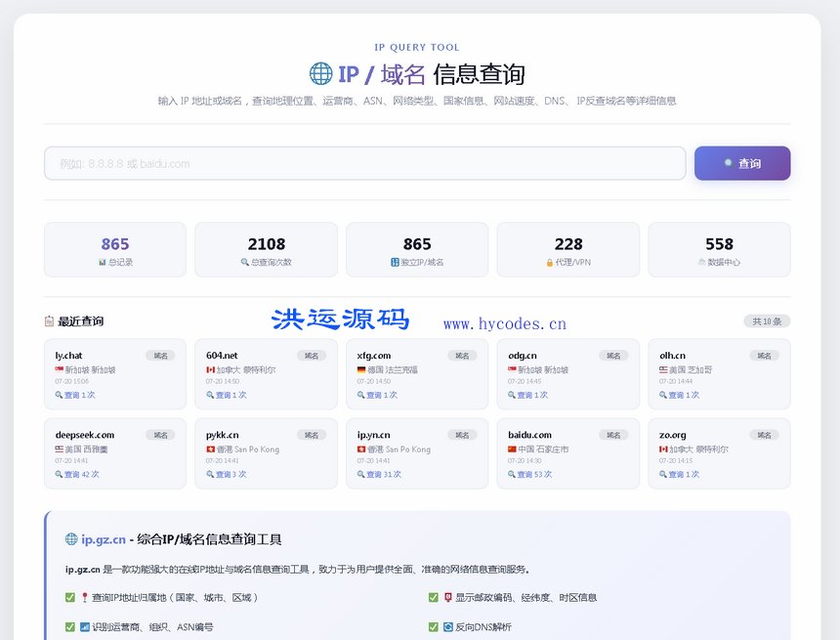Open the olh.cn recent query
Viewport: 840px width, 640px height.
[720, 374]
